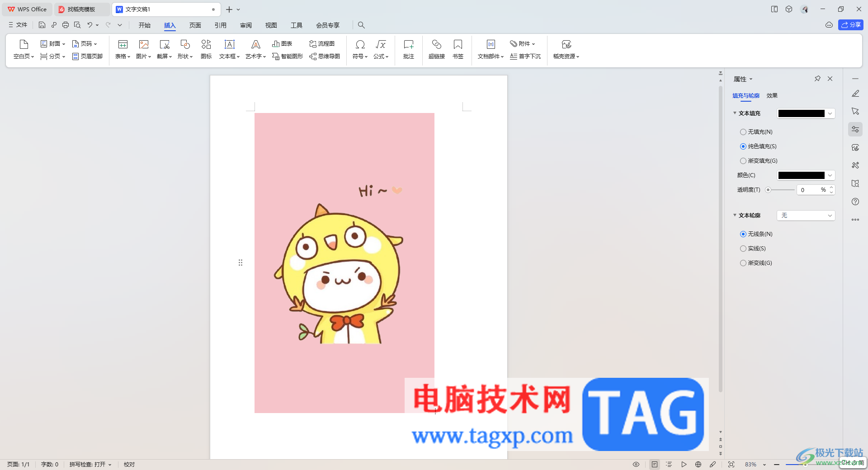This screenshot has height=470, width=868.
Task: Click the transparency percent input field
Action: pos(808,190)
